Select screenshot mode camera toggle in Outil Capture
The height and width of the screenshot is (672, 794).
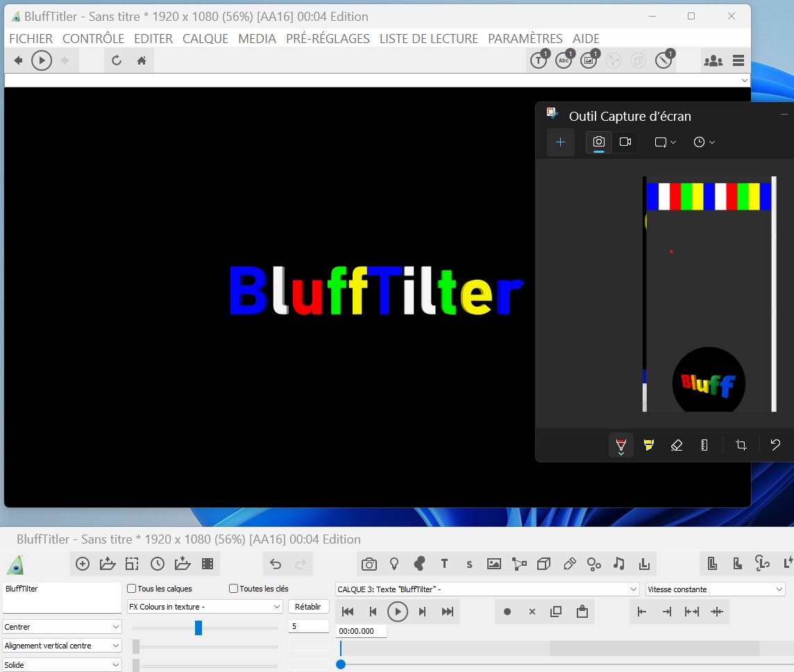(598, 142)
